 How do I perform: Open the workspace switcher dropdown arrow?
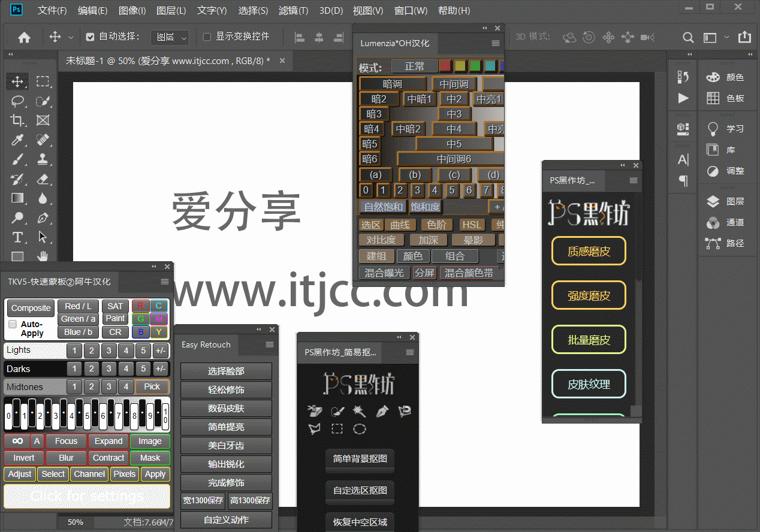(x=726, y=37)
